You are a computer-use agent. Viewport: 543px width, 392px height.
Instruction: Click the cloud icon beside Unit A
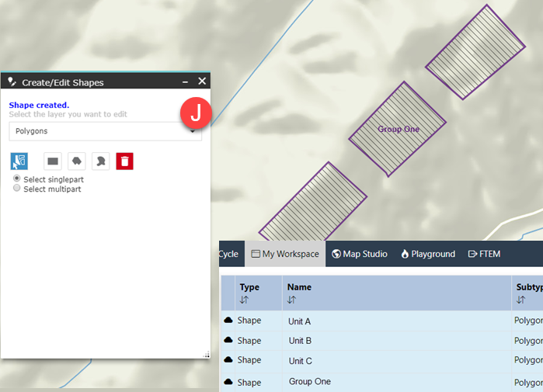[228, 321]
